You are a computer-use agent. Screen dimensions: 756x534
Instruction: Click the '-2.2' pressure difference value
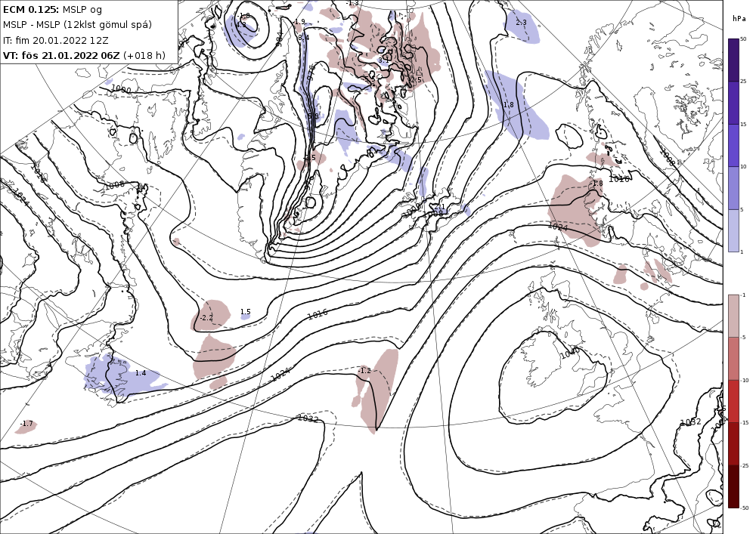click(206, 318)
